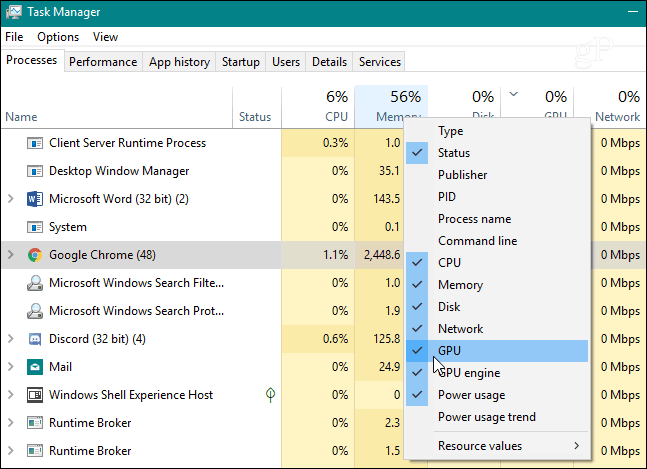Click the Mail app icon
The width and height of the screenshot is (647, 469).
[x=35, y=367]
